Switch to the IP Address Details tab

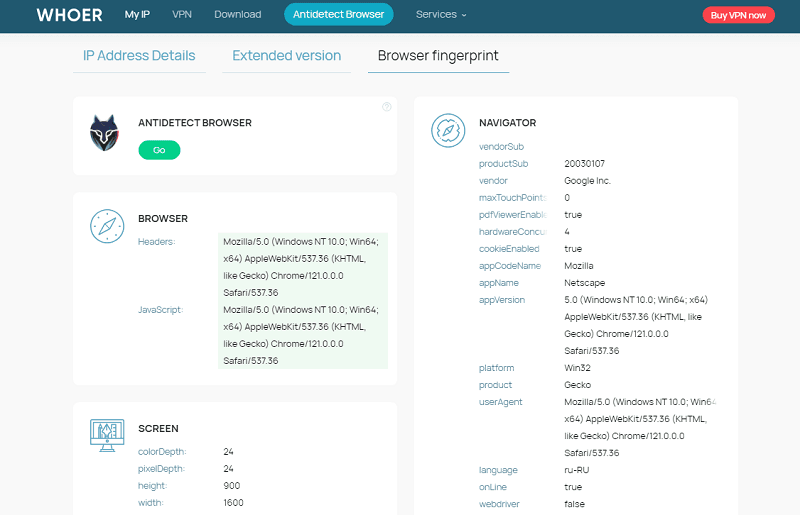[139, 56]
